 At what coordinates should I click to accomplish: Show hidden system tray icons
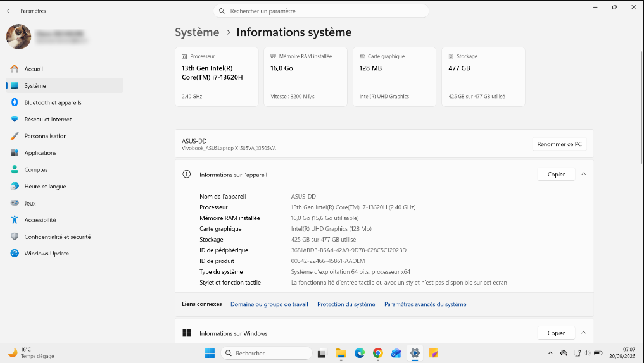coord(550,353)
